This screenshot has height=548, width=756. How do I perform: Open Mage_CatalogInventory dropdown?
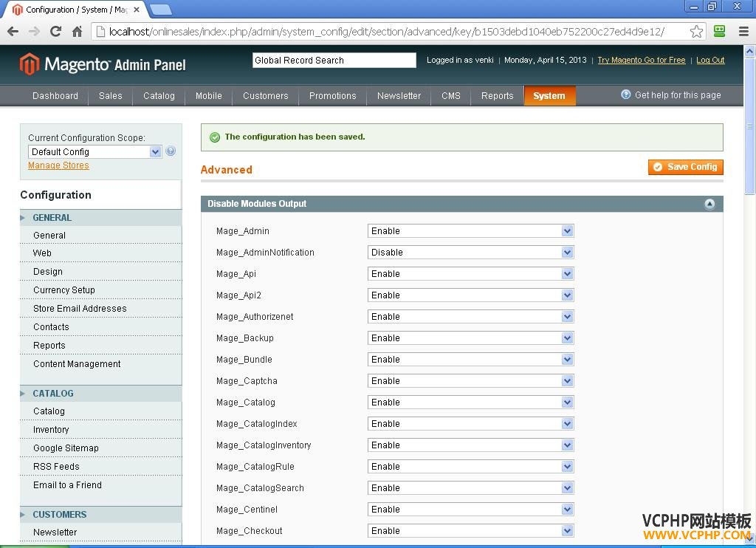(470, 445)
